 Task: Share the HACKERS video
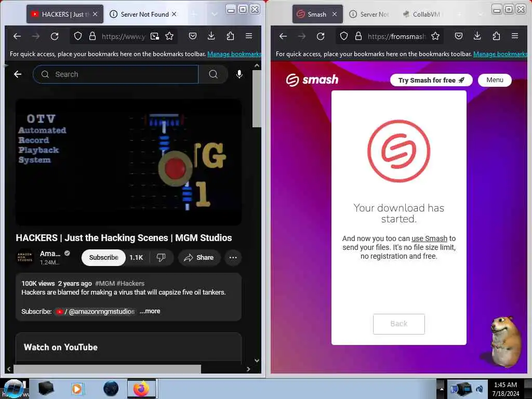199,258
